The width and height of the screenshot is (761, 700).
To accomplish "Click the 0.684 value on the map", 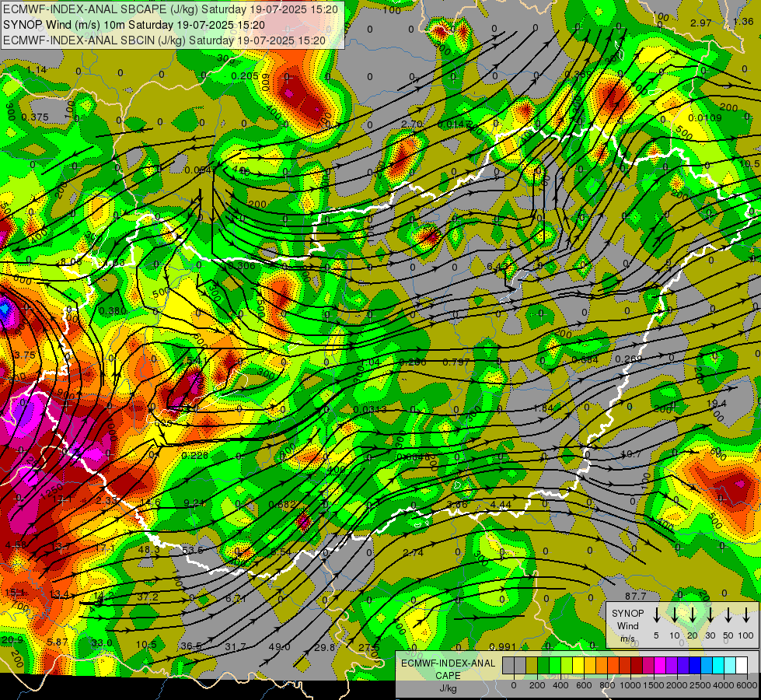I will [585, 360].
